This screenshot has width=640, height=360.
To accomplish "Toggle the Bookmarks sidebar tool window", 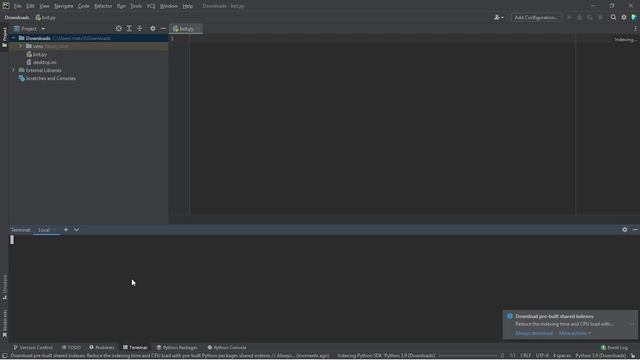I will [x=4, y=324].
